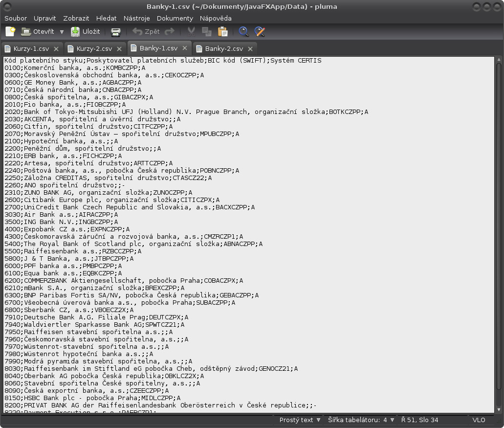
Task: Open the Šířka tabelátoru dropdown
Action: (x=361, y=420)
